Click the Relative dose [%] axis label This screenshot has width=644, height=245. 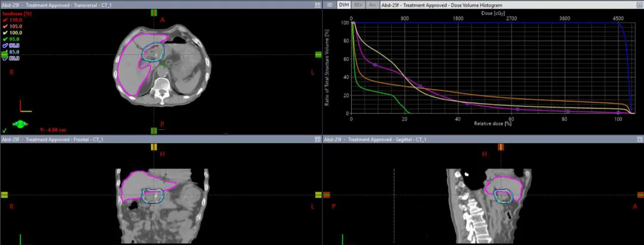[x=493, y=123]
